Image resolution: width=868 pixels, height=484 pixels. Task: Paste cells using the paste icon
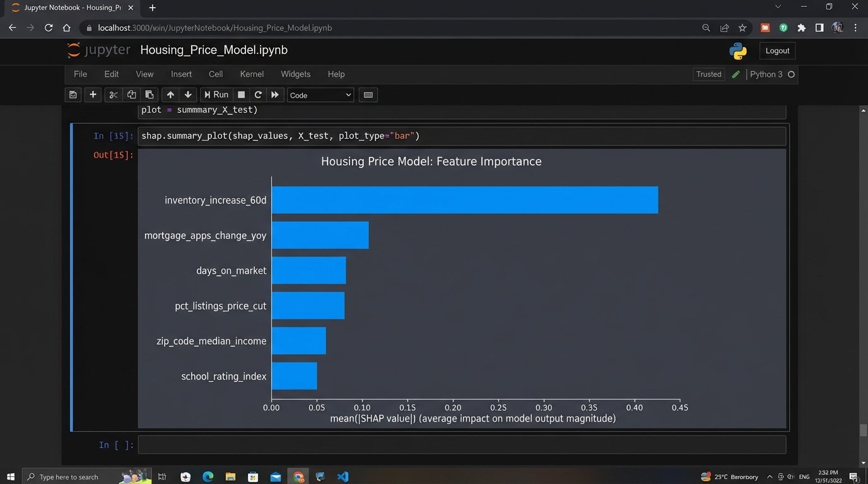click(150, 95)
